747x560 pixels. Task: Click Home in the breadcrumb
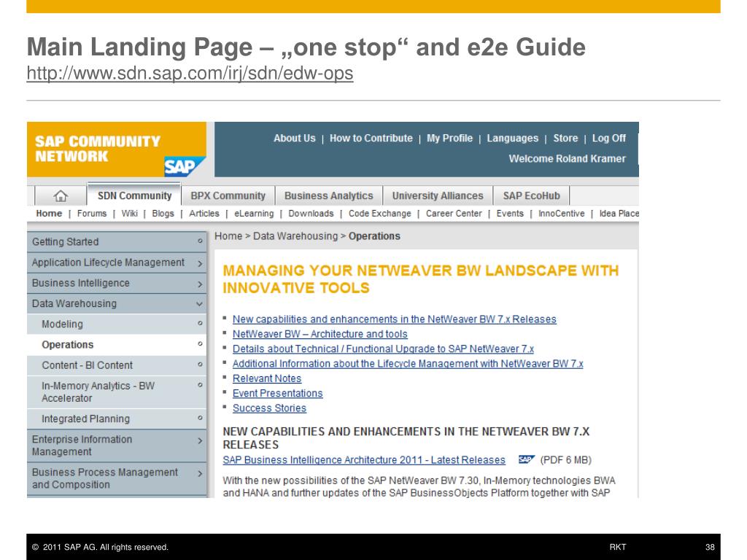(228, 236)
